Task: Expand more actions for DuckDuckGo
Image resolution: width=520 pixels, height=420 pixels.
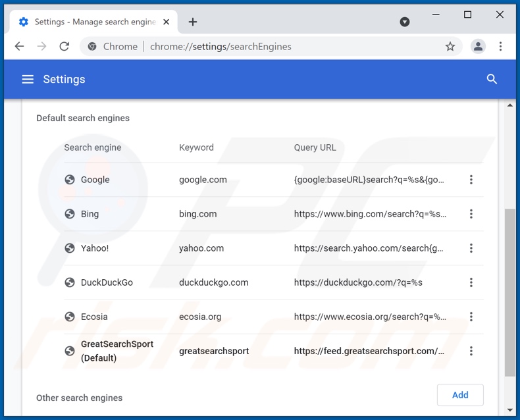Action: pyautogui.click(x=471, y=282)
